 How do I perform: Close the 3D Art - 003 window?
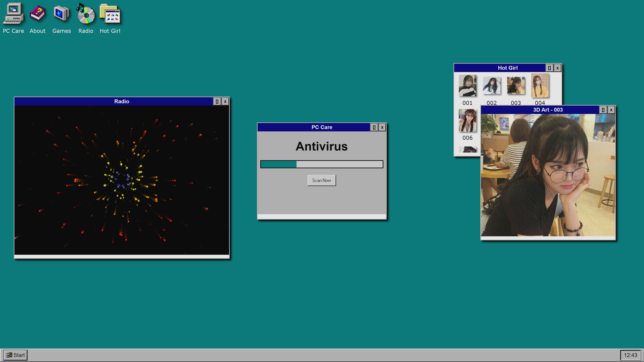tap(611, 110)
